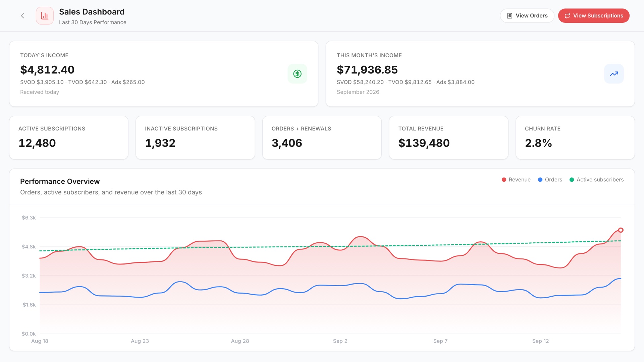Select the Orders + Renewals 3,406 card

[322, 138]
